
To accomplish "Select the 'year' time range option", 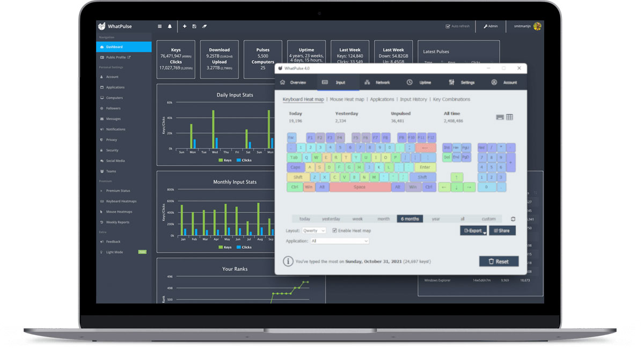I will pos(436,219).
